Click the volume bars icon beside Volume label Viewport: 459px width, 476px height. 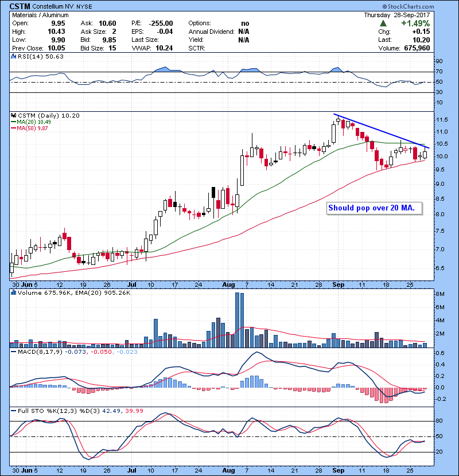tap(13, 293)
